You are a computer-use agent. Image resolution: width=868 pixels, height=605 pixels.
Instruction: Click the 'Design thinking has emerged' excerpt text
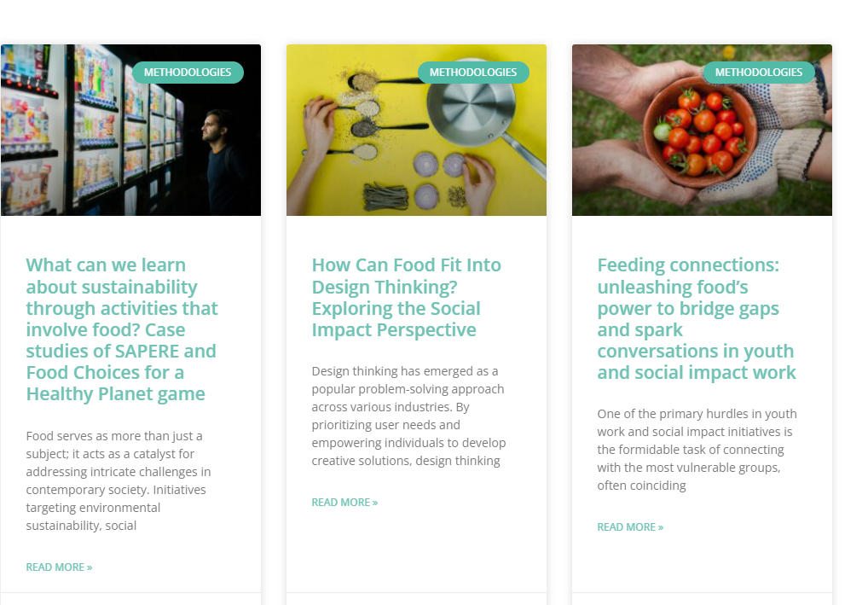click(408, 416)
